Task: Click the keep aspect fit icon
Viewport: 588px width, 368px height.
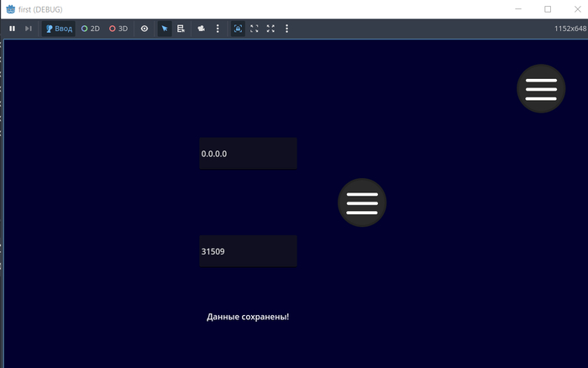Action: click(255, 29)
